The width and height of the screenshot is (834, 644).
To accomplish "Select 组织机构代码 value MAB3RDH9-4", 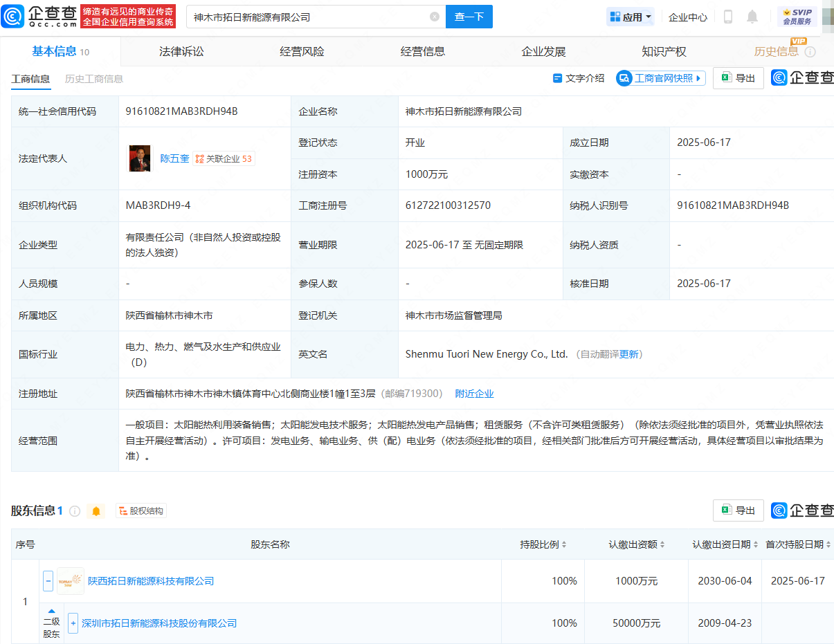I will coord(158,205).
